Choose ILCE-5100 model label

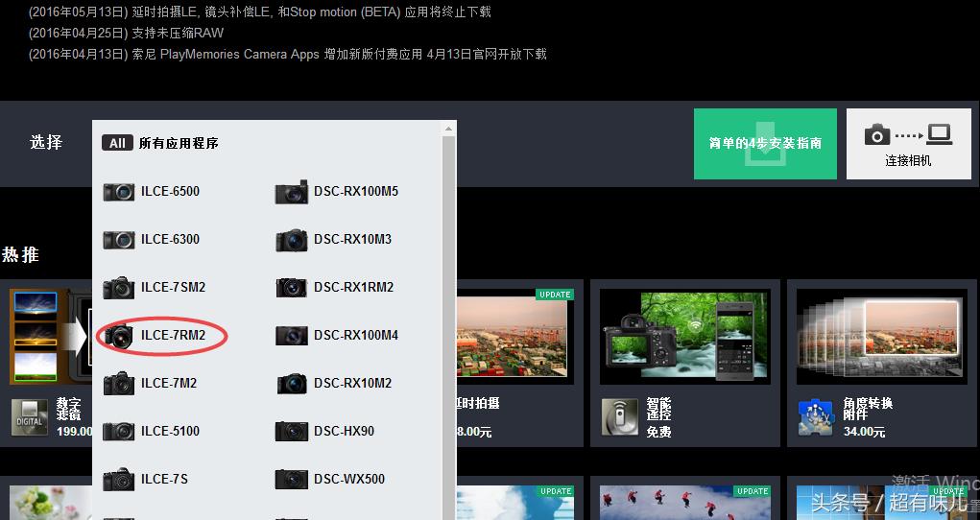tap(170, 431)
